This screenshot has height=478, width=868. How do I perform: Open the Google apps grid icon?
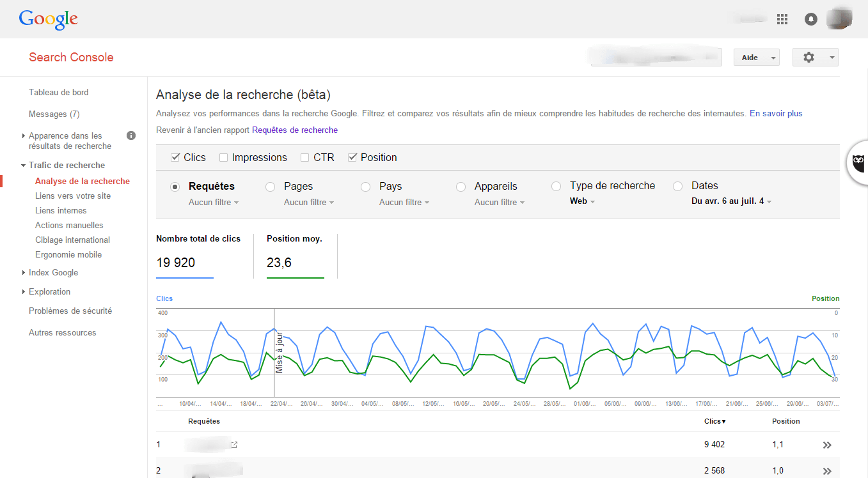[x=782, y=19]
